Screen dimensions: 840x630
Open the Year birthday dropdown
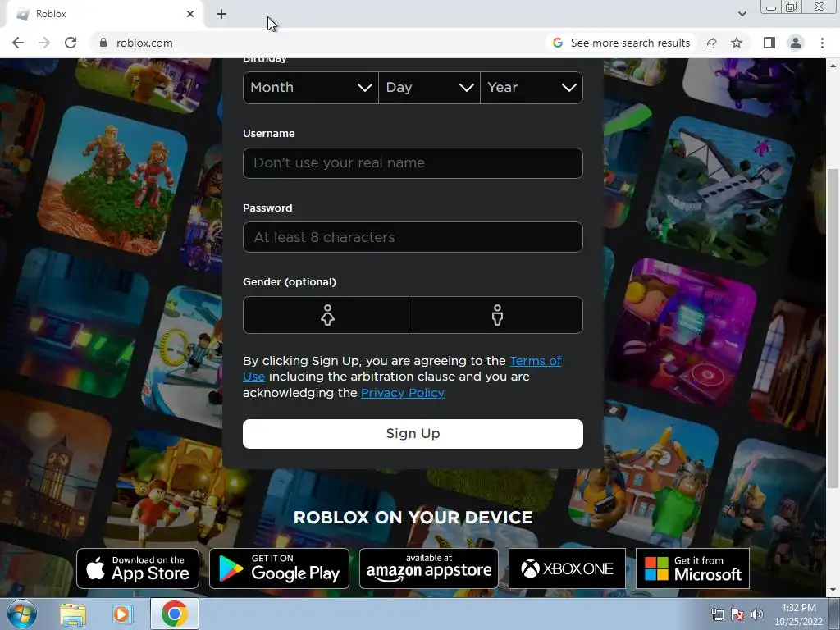(x=532, y=87)
